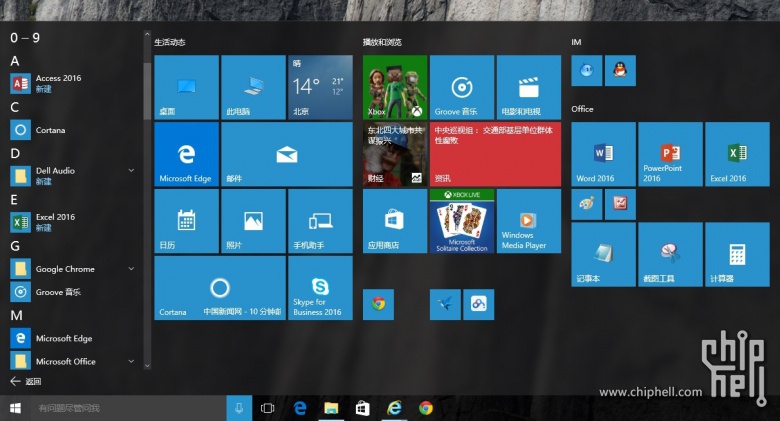Open the 记事本 notepad tile

click(604, 254)
